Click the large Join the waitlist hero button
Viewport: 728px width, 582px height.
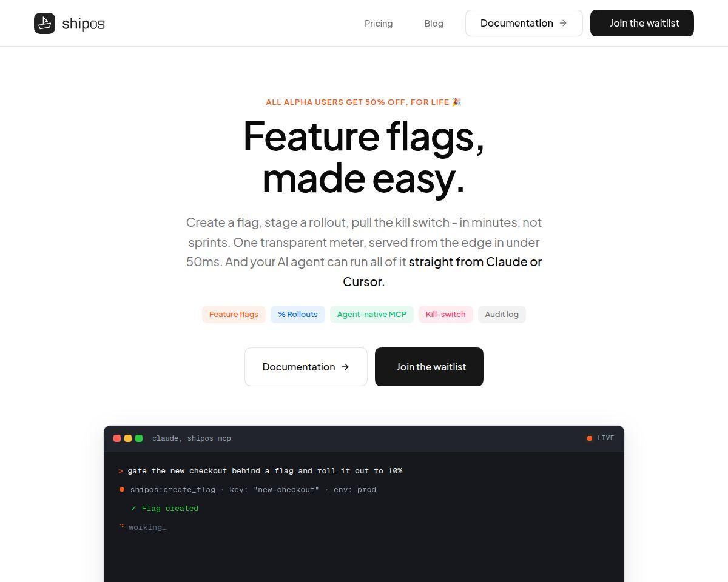(429, 367)
